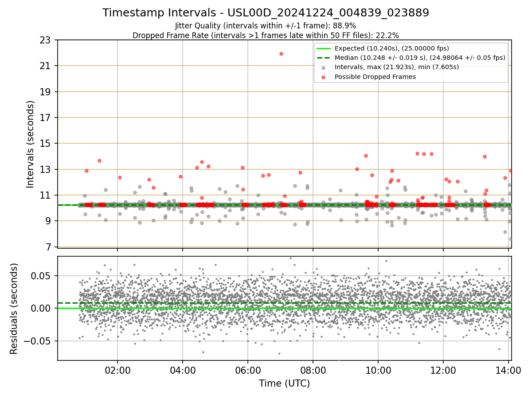
Task: Click legend entry 'Expected (10.240s), (25.00000 fps)'
Action: pyautogui.click(x=392, y=48)
